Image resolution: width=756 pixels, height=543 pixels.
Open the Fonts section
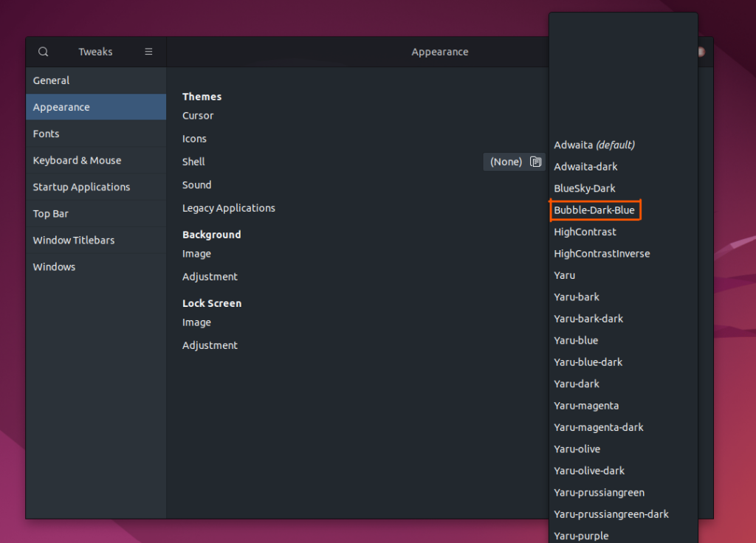(95, 134)
